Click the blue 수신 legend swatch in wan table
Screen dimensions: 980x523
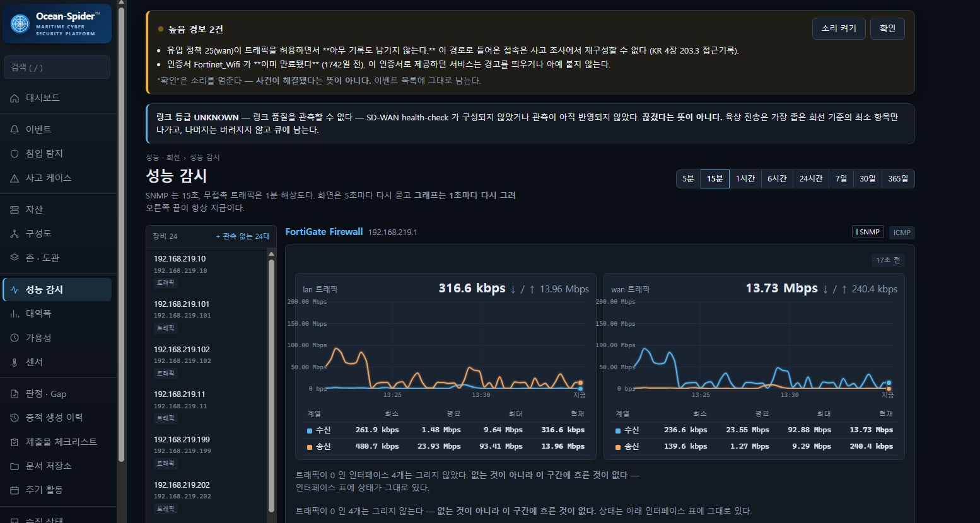[618, 431]
